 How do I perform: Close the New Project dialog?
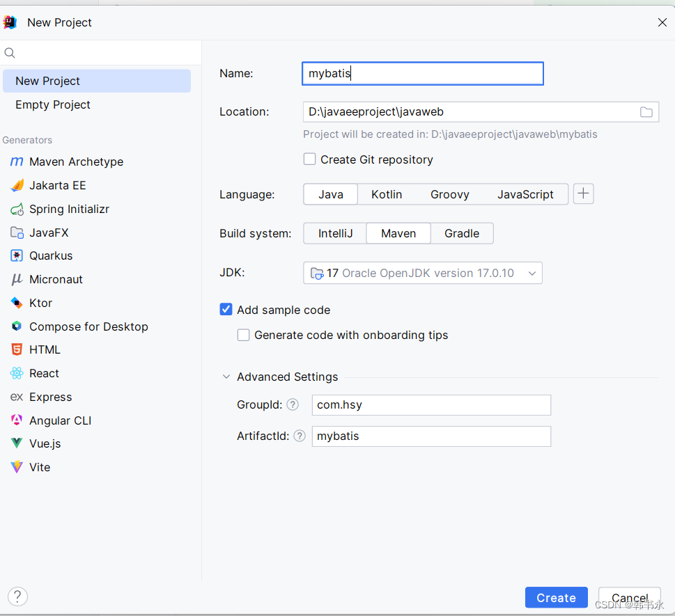(x=662, y=22)
